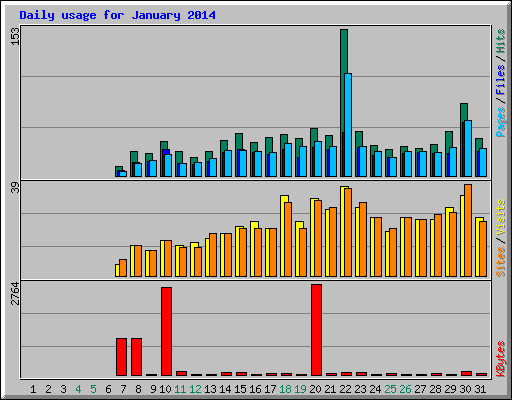Click the red KBytes bar for day 20
Image resolution: width=512 pixels, height=400 pixels.
(x=316, y=330)
